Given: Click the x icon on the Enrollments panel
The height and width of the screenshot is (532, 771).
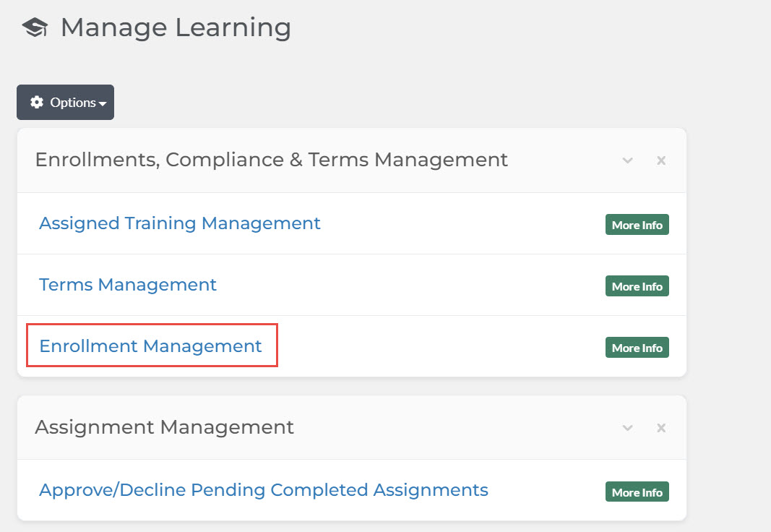Looking at the screenshot, I should (x=661, y=160).
